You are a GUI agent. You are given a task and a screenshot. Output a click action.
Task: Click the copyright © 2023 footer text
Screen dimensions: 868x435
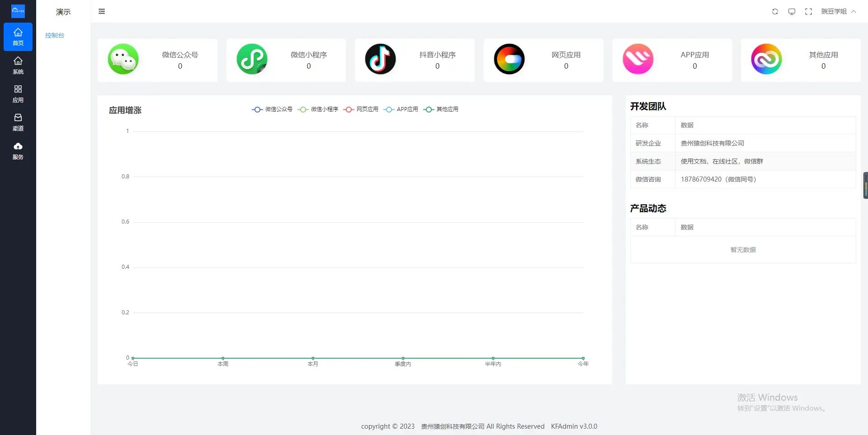point(388,426)
